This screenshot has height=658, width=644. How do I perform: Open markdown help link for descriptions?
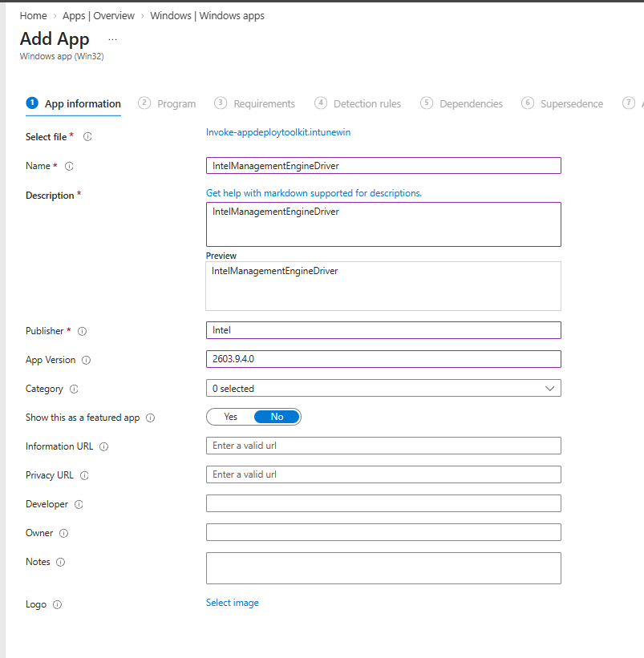point(314,193)
